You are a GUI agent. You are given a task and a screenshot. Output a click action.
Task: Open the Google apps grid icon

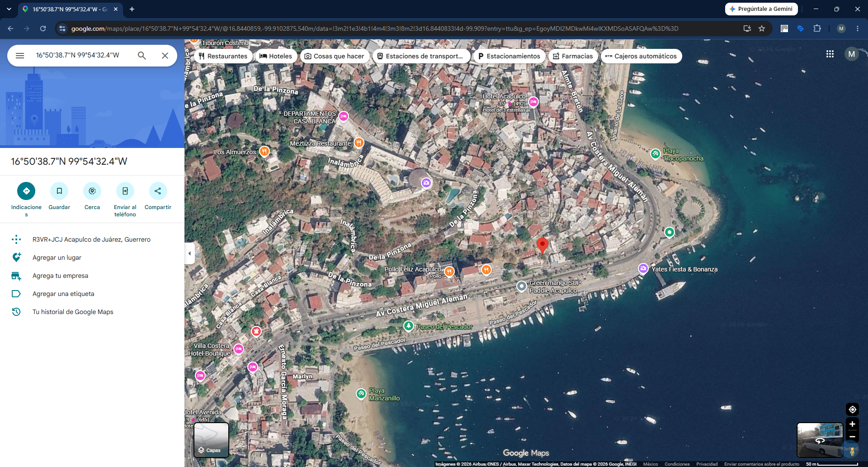(830, 54)
